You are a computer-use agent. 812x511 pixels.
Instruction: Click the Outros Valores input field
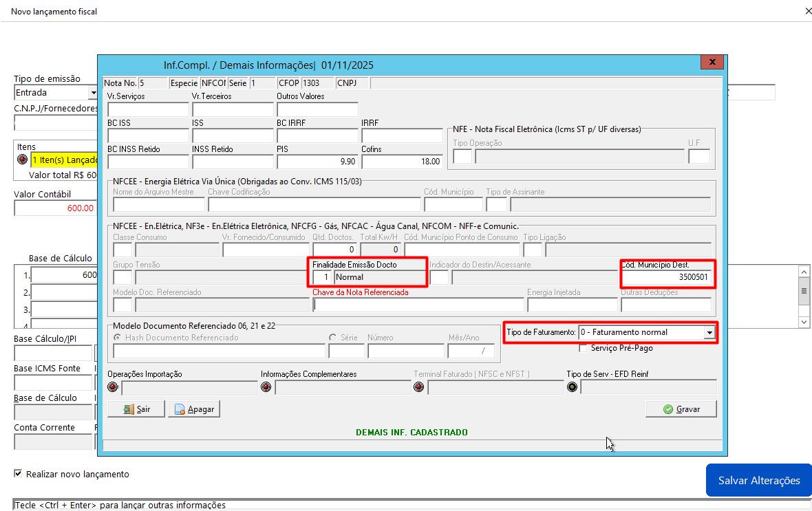click(x=317, y=109)
